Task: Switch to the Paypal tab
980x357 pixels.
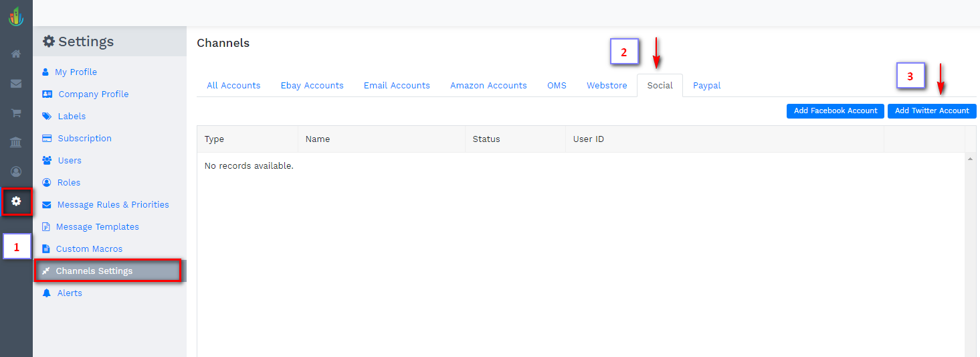Action: coord(706,86)
